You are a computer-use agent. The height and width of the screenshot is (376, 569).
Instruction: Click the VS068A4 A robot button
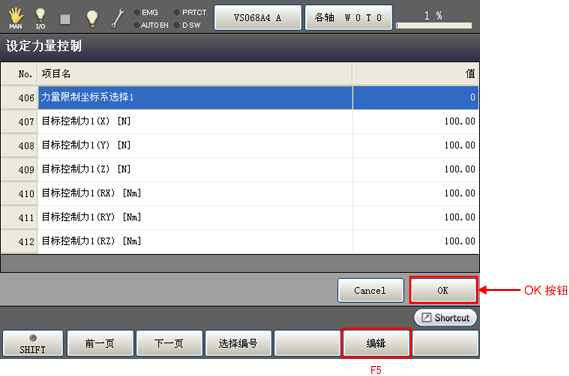258,17
